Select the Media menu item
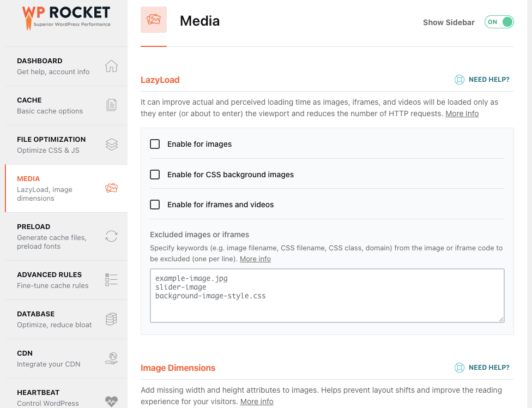The height and width of the screenshot is (408, 532). pos(66,188)
